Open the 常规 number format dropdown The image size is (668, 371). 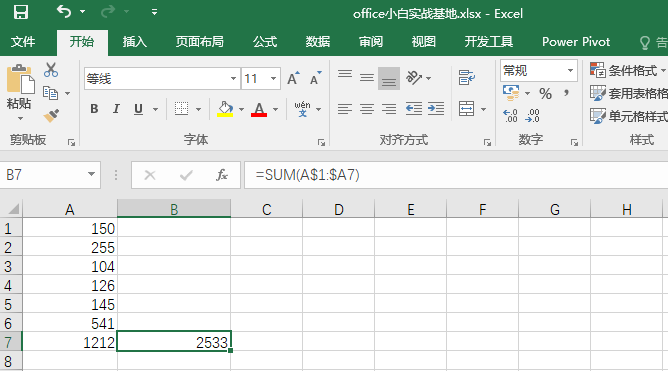pyautogui.click(x=570, y=70)
